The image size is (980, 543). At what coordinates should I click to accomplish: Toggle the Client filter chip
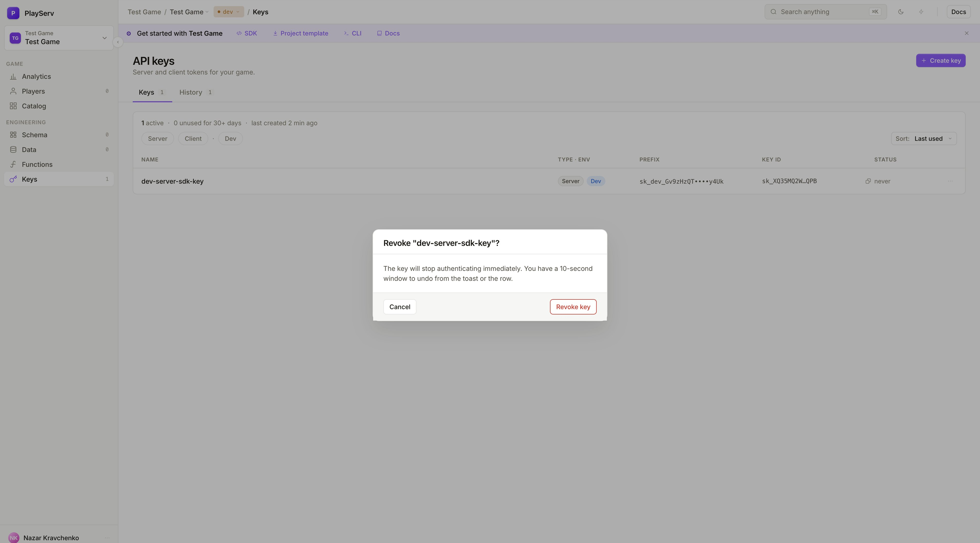pyautogui.click(x=193, y=139)
